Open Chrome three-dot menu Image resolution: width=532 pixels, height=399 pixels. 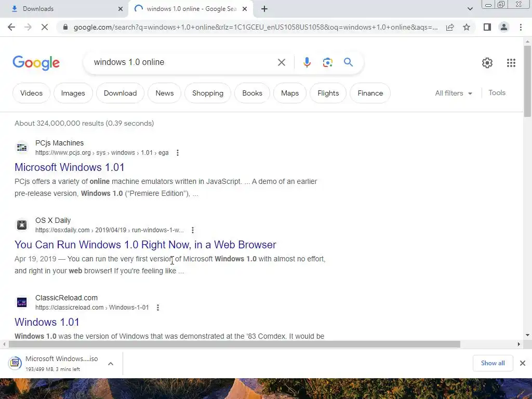(x=521, y=27)
